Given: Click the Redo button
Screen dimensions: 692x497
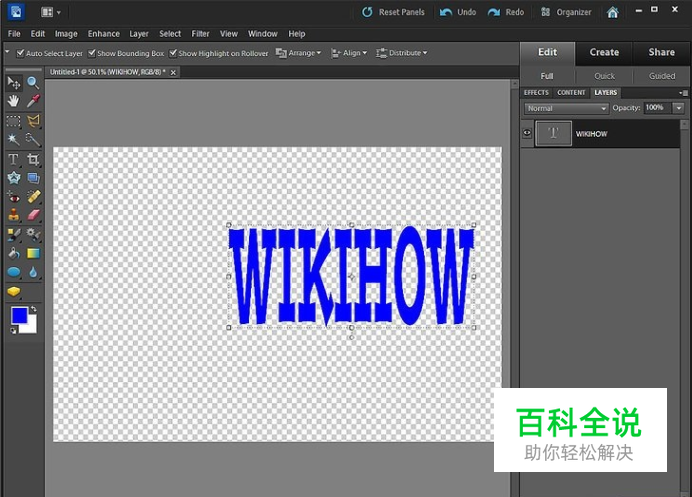Looking at the screenshot, I should (x=506, y=12).
